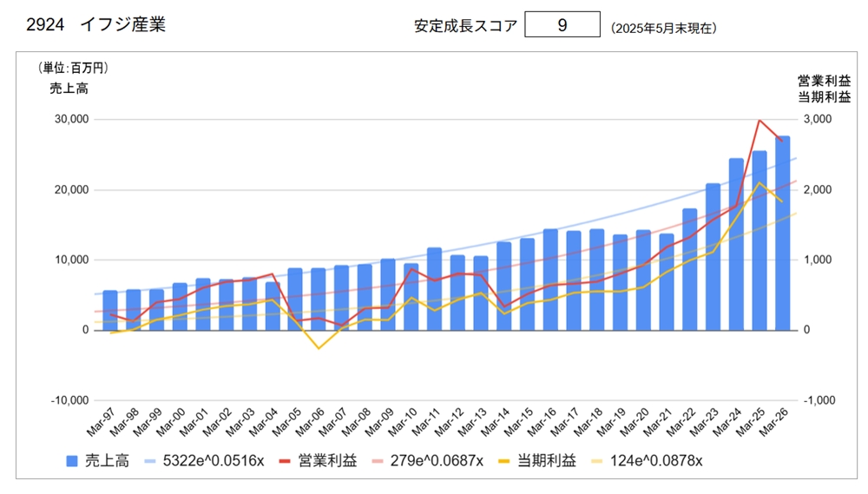Click the red 営業利益 legend swatch
This screenshot has height=494, width=868.
click(285, 461)
